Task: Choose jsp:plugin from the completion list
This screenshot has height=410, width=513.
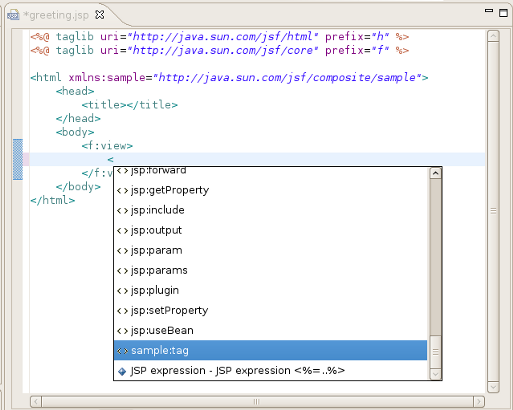Action: pyautogui.click(x=270, y=290)
